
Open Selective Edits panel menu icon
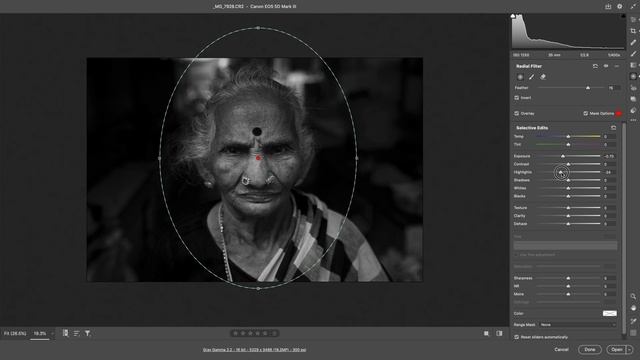613,128
